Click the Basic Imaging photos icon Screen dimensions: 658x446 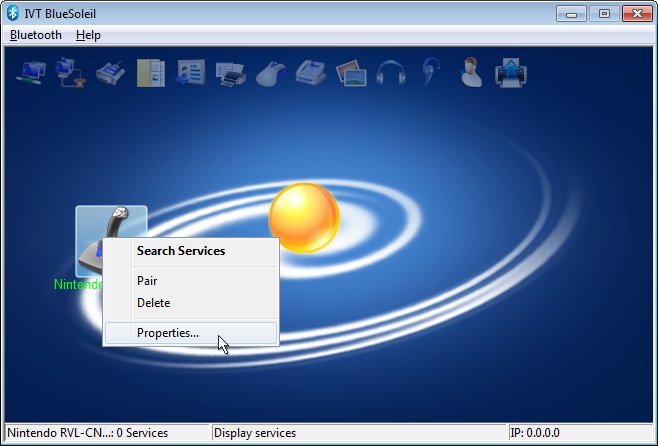(351, 73)
